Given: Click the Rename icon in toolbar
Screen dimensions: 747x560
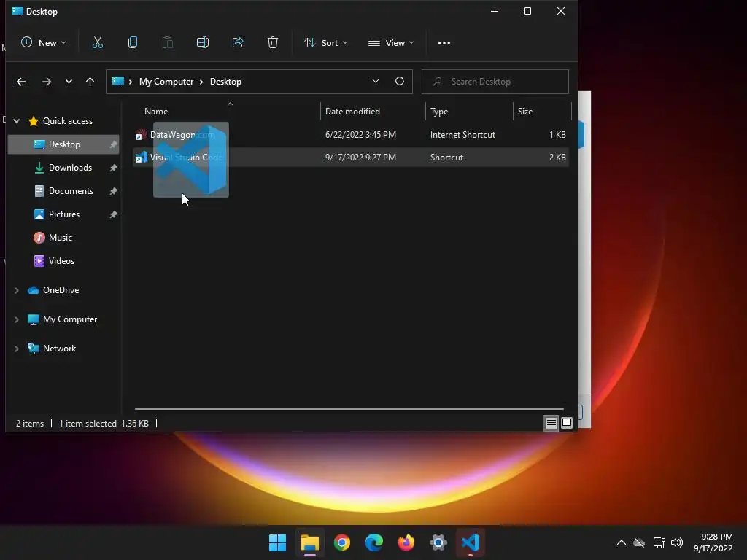Looking at the screenshot, I should point(203,43).
